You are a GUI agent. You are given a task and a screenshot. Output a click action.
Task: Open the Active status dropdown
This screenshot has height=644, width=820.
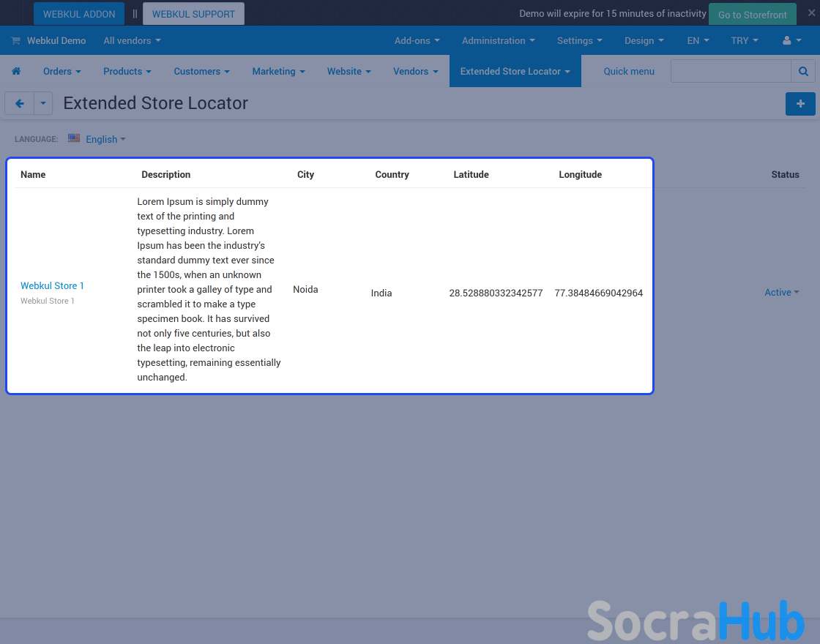782,292
